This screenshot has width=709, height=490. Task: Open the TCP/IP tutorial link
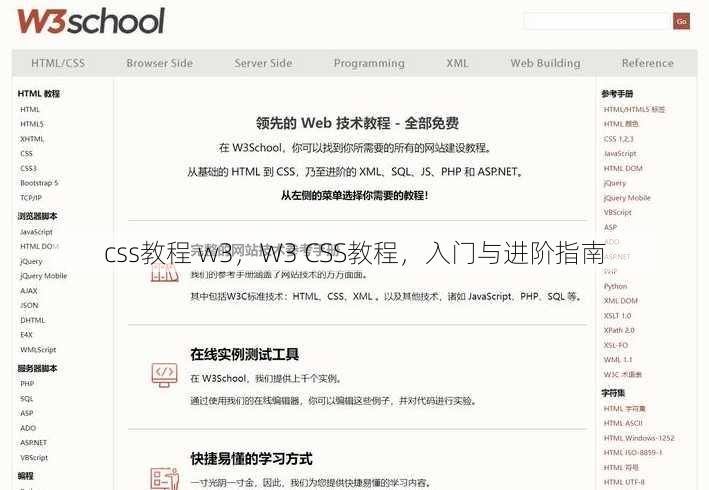[31, 198]
